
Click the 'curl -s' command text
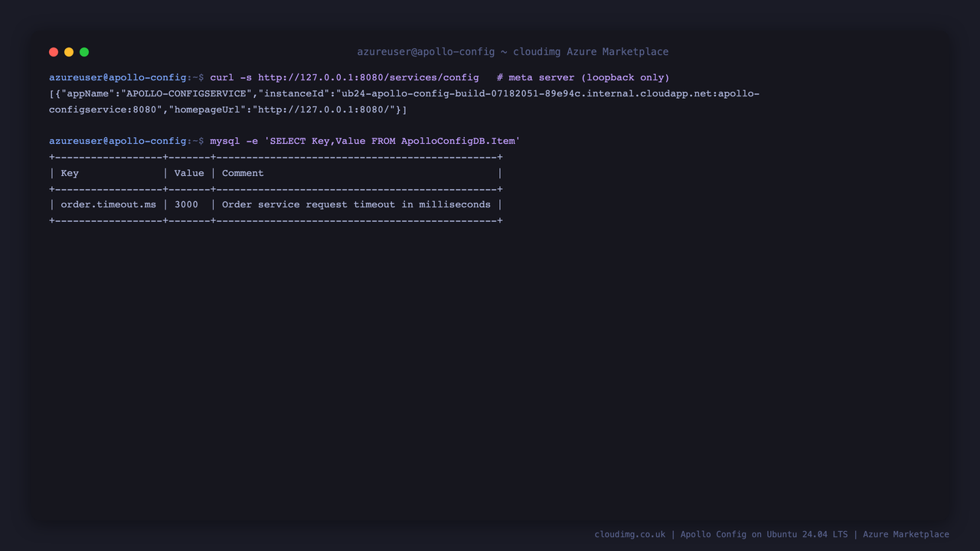click(231, 77)
